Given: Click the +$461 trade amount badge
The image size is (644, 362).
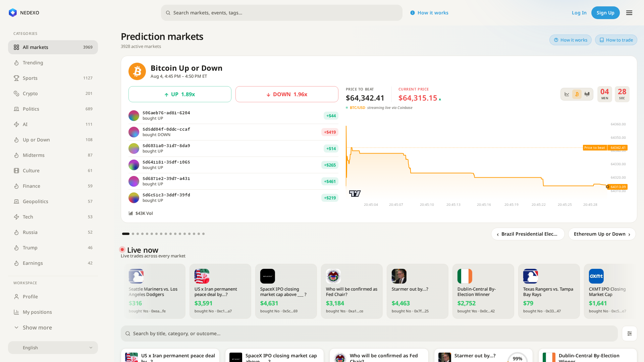Looking at the screenshot, I should click(x=330, y=181).
